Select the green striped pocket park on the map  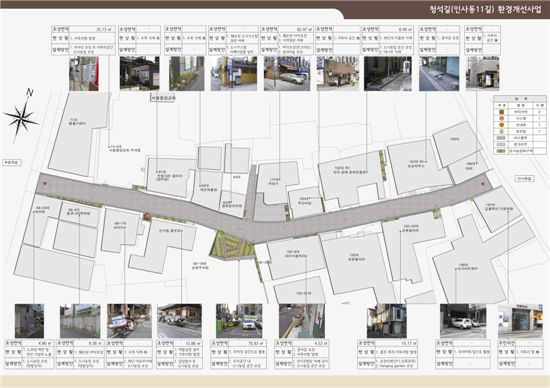[232, 246]
